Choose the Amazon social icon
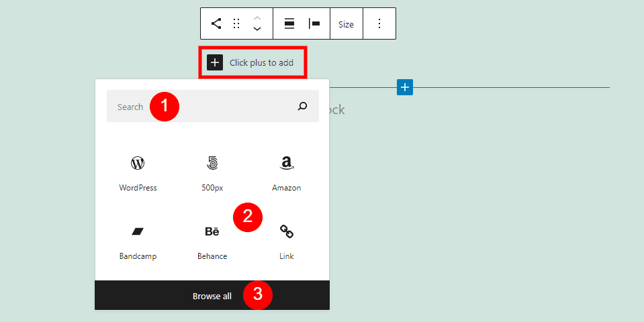The image size is (644, 322). pos(286,163)
